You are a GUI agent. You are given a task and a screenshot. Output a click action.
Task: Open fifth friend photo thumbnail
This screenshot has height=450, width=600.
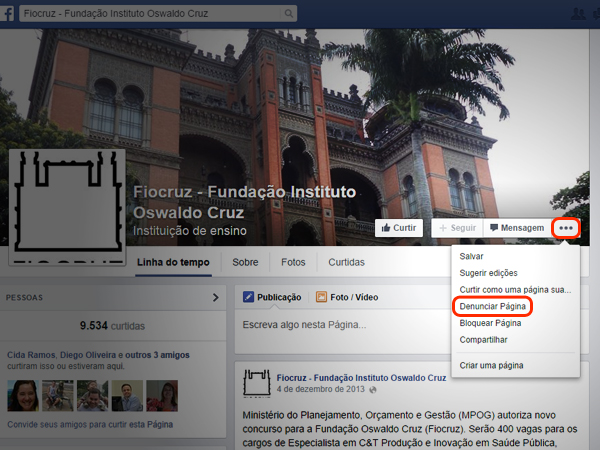pos(162,396)
